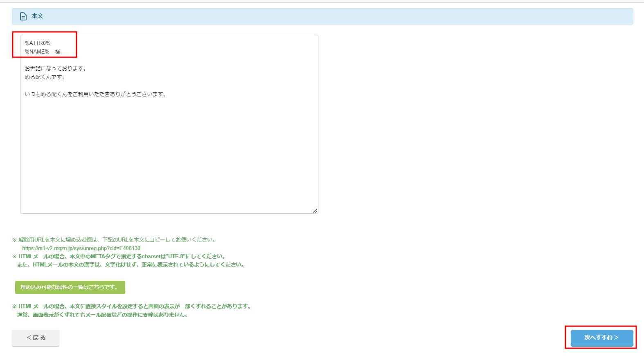Click the textarea resize grip corner
This screenshot has width=644, height=356.
point(315,211)
